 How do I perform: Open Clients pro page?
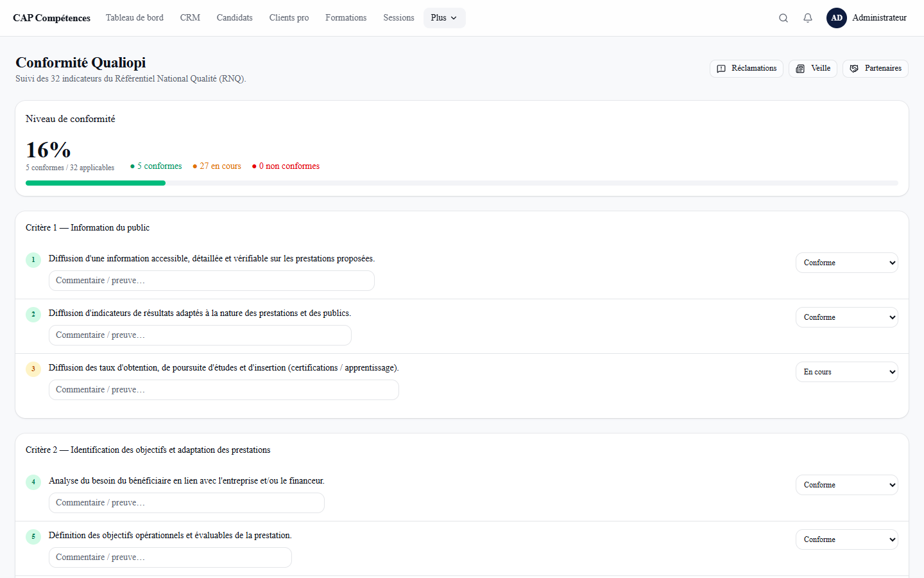click(x=289, y=18)
